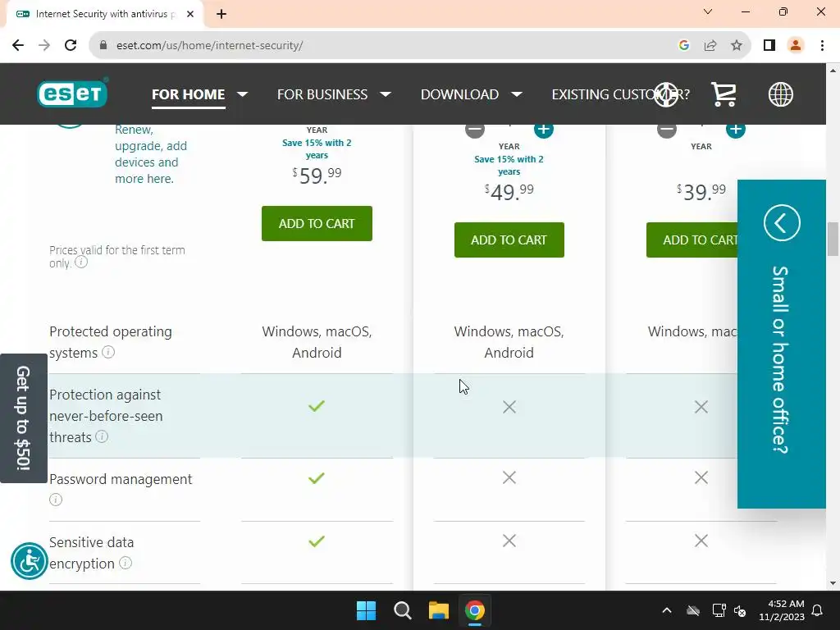This screenshot has width=840, height=630.
Task: Open notification bell in taskbar
Action: coord(818,610)
